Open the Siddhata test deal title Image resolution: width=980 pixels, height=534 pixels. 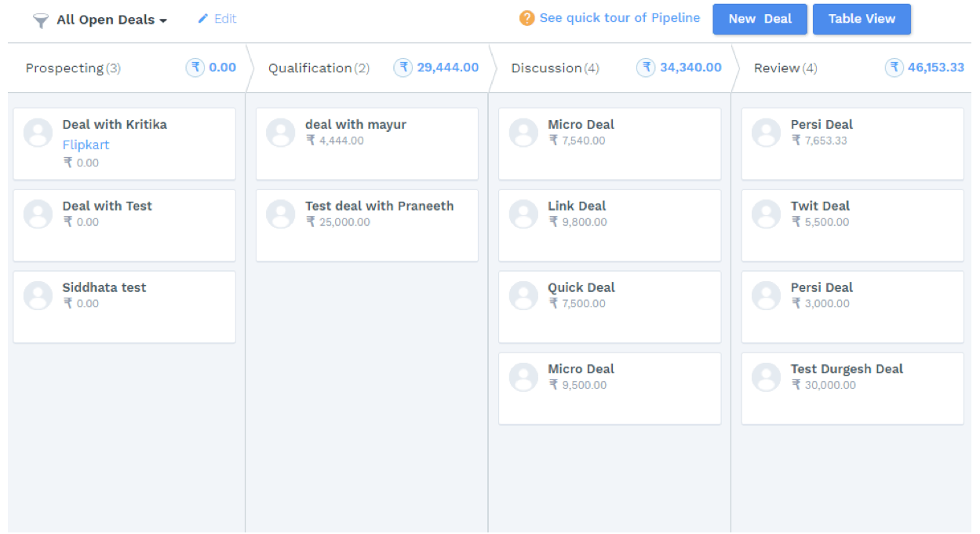[x=104, y=287]
